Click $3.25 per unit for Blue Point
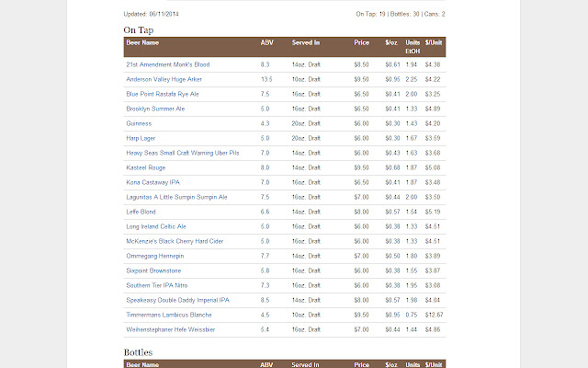Viewport: 588px width, 368px height. coord(433,94)
